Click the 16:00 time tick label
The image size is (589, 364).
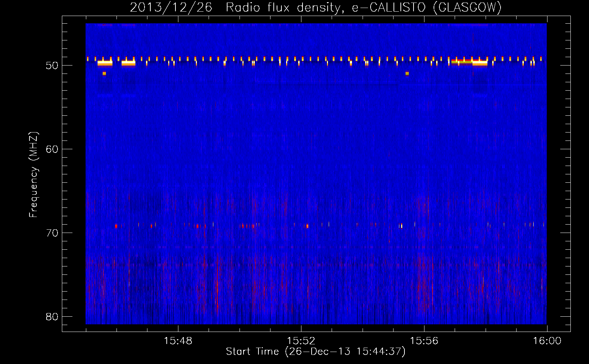[x=547, y=341]
